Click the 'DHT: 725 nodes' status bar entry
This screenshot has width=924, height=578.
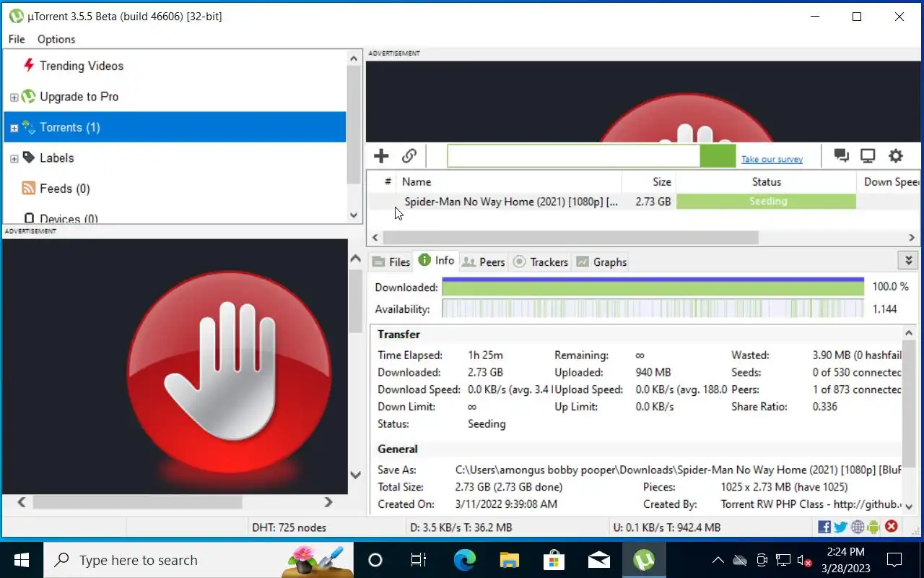(289, 527)
